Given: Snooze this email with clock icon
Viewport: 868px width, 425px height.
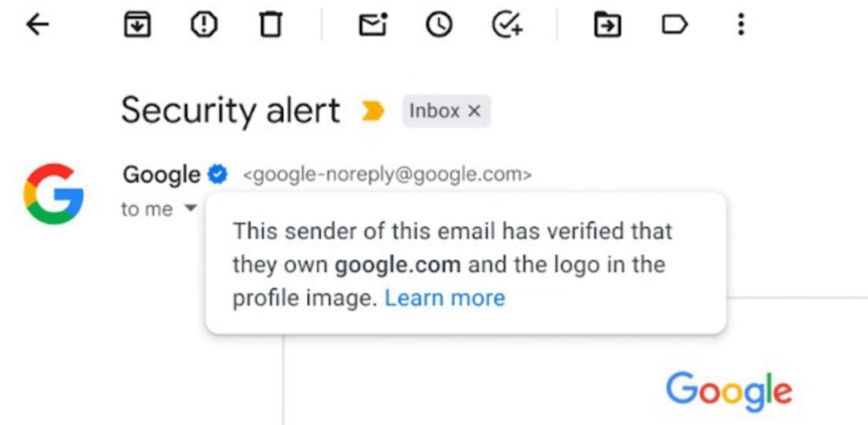Looking at the screenshot, I should coord(439,25).
